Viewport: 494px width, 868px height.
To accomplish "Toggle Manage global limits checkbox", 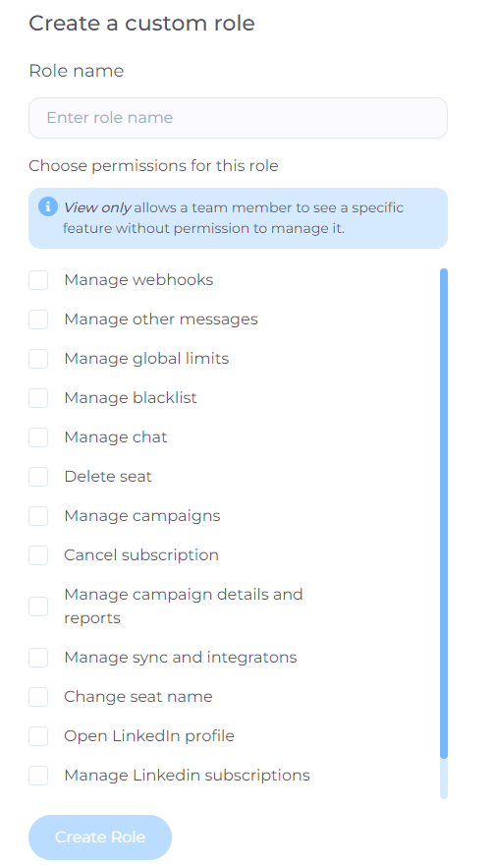I will click(38, 359).
